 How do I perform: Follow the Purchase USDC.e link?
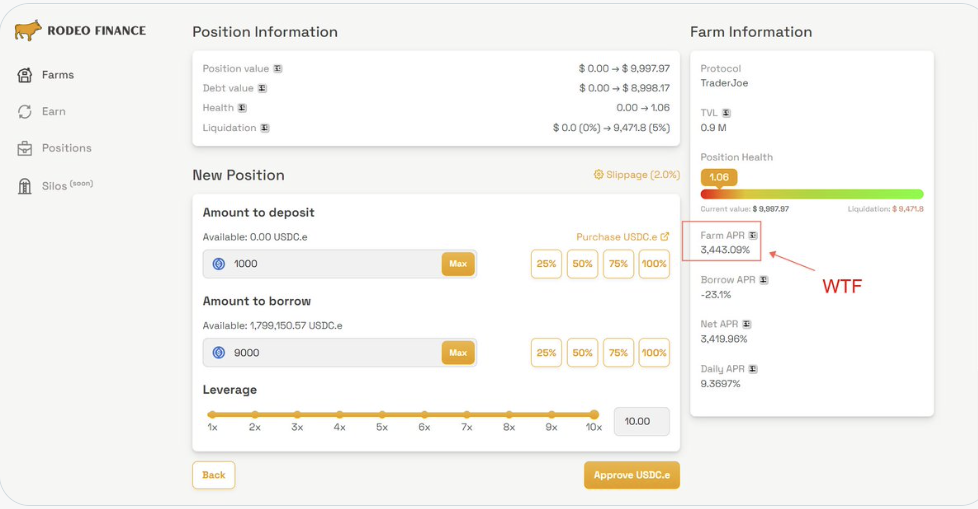(x=622, y=237)
